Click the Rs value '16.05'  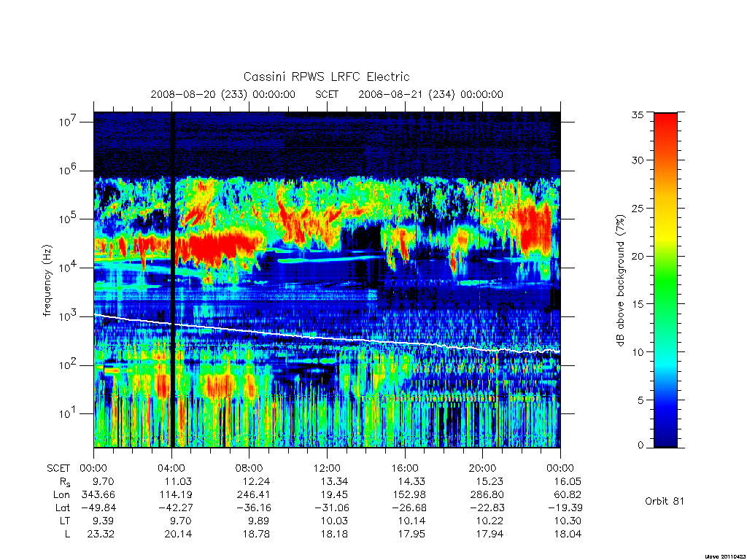tap(568, 481)
